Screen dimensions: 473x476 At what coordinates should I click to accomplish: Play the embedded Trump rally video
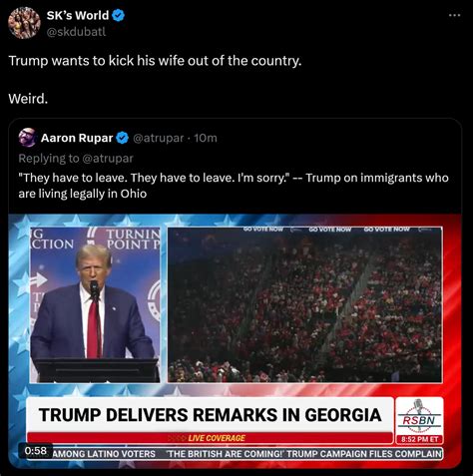pos(235,341)
